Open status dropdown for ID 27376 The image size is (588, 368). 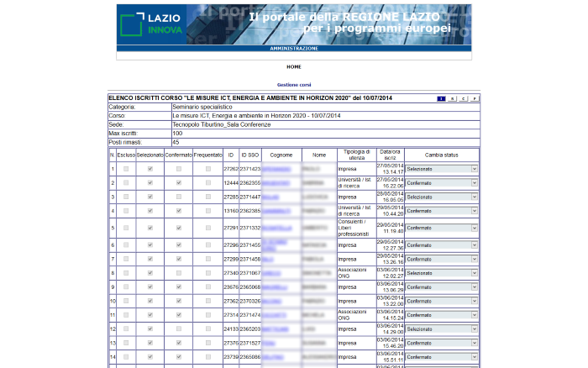(x=442, y=344)
